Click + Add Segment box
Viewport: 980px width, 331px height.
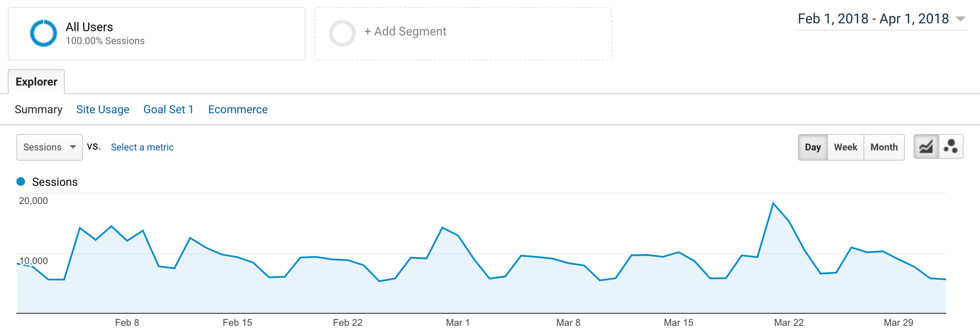[463, 34]
